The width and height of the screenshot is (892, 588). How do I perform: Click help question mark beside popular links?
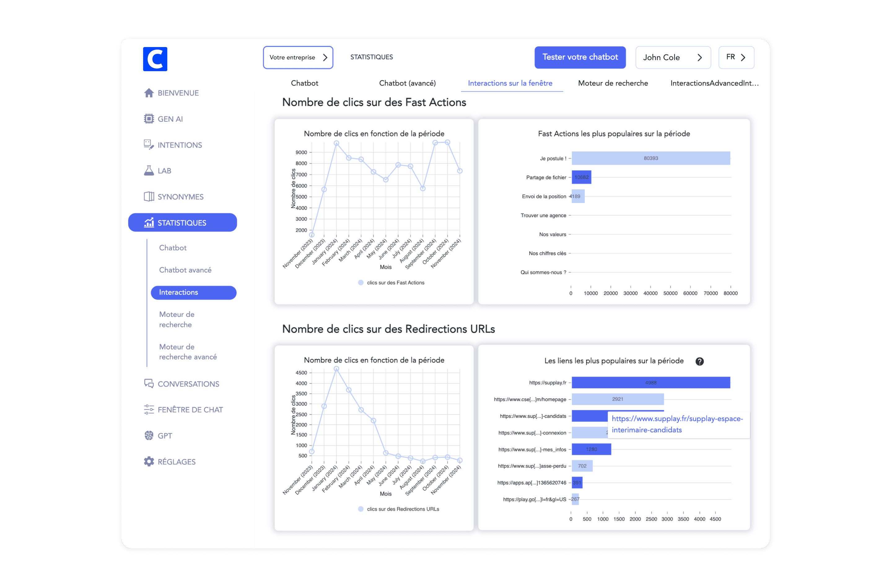pos(699,361)
